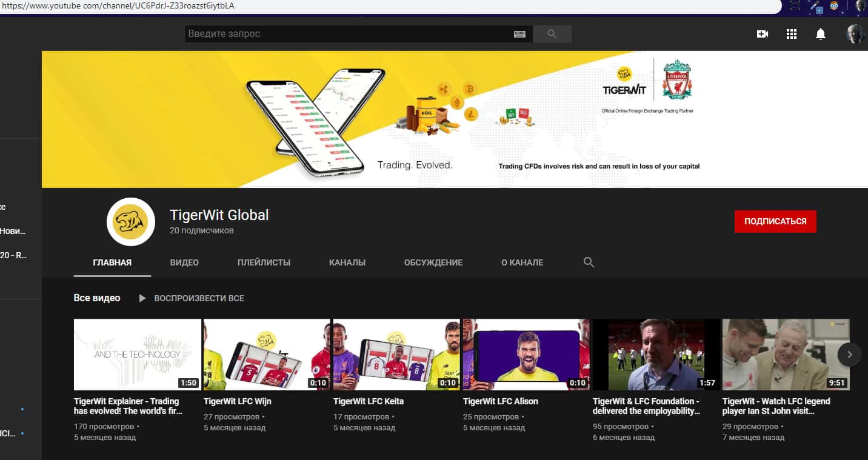Click the browser address bar URL
The width and height of the screenshot is (868, 460).
tap(118, 6)
